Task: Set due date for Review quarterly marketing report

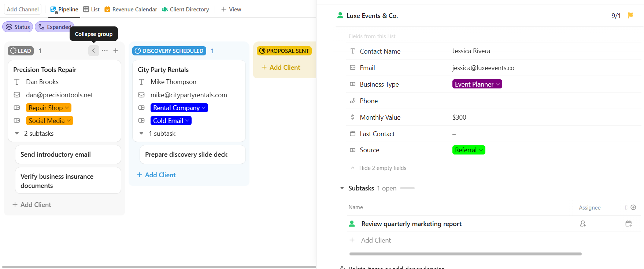Action: click(x=629, y=223)
